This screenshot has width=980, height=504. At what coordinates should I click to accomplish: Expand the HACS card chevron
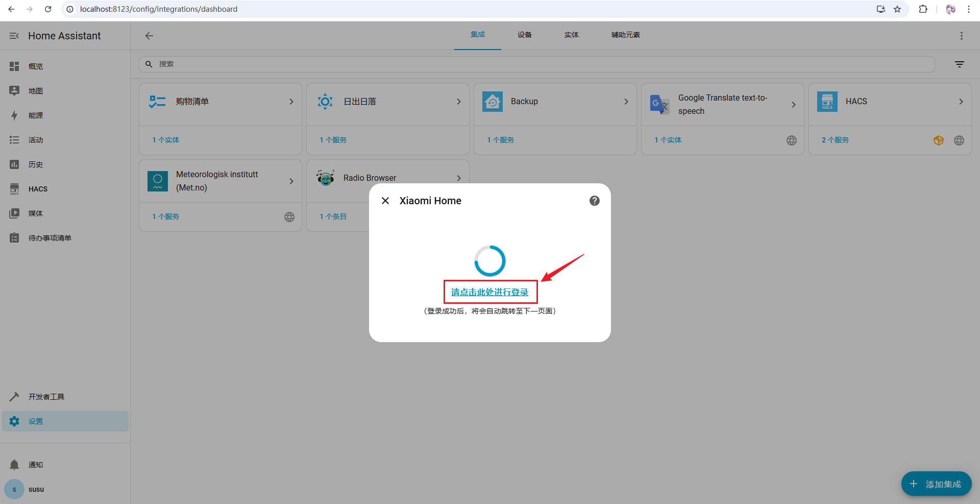961,102
